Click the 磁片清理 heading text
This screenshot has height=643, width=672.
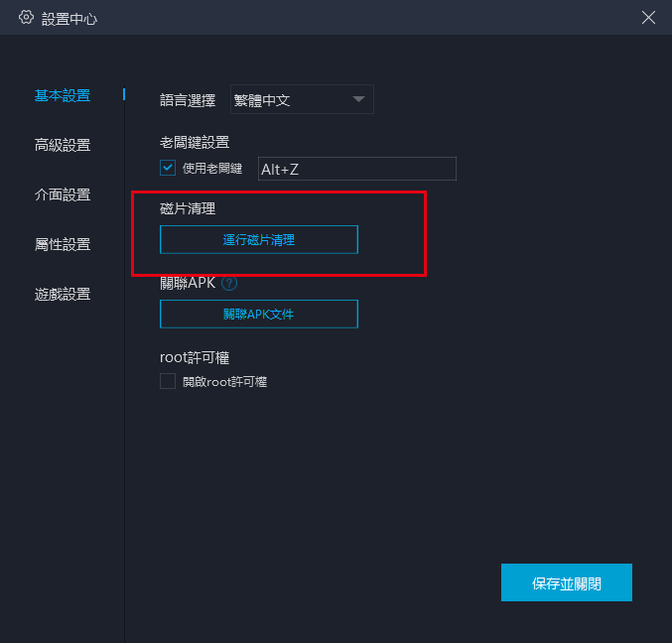[188, 208]
